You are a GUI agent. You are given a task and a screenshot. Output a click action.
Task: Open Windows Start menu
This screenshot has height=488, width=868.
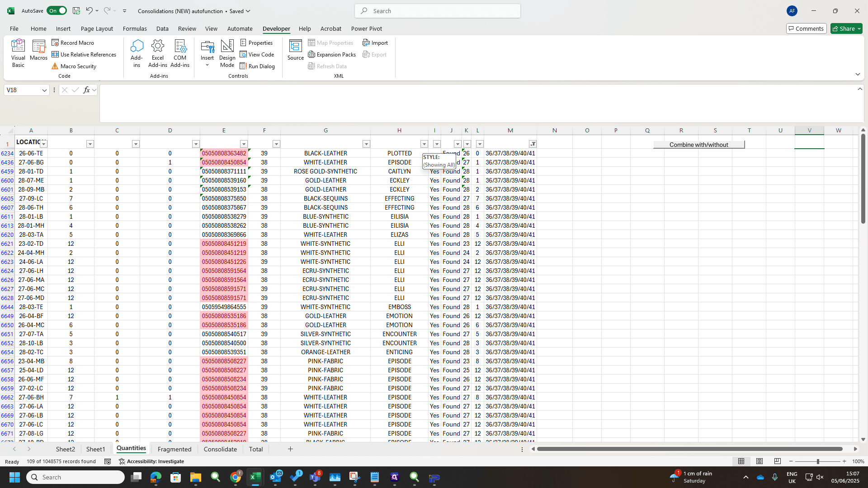[14, 477]
